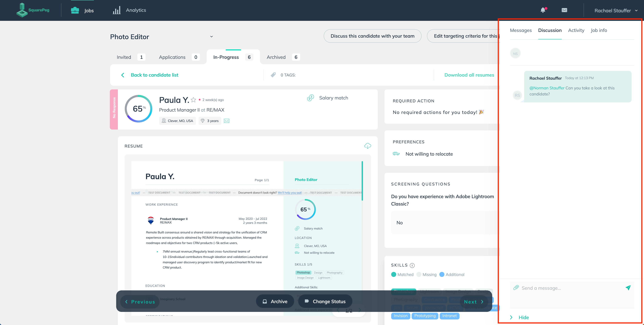Click the Clever, MO, USA location chip
Screen dimensions: 644x325
[177, 121]
